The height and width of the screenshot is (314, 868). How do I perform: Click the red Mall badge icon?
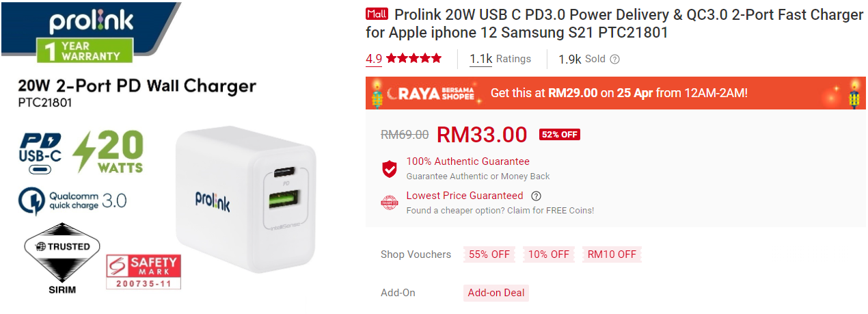tap(377, 14)
